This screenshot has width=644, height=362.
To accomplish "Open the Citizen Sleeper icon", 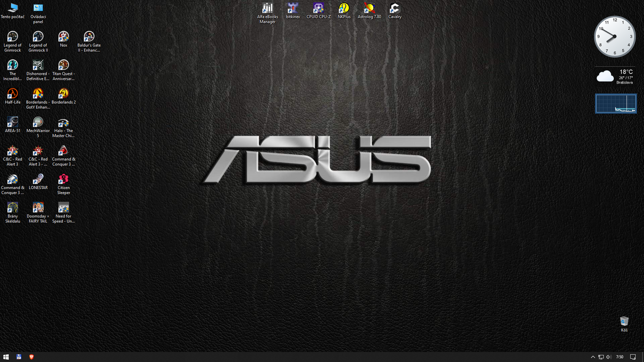I will (x=63, y=185).
